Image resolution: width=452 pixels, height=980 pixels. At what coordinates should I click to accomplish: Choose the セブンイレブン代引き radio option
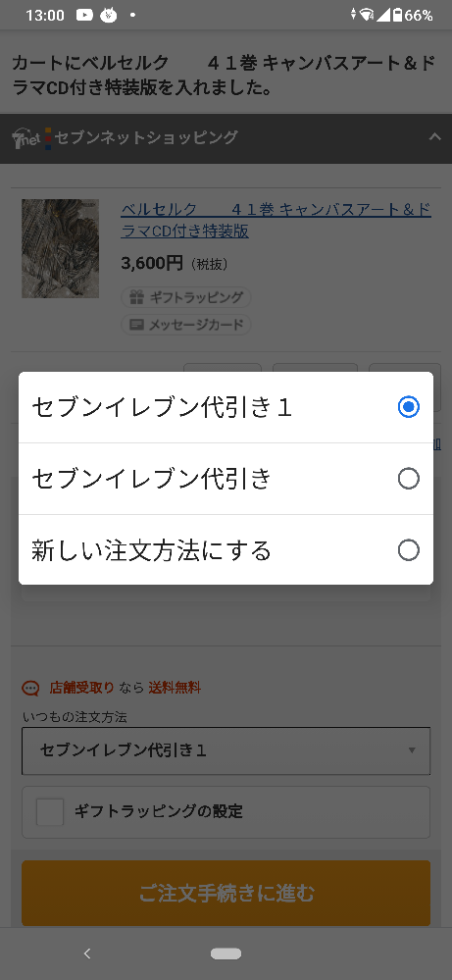pos(408,480)
